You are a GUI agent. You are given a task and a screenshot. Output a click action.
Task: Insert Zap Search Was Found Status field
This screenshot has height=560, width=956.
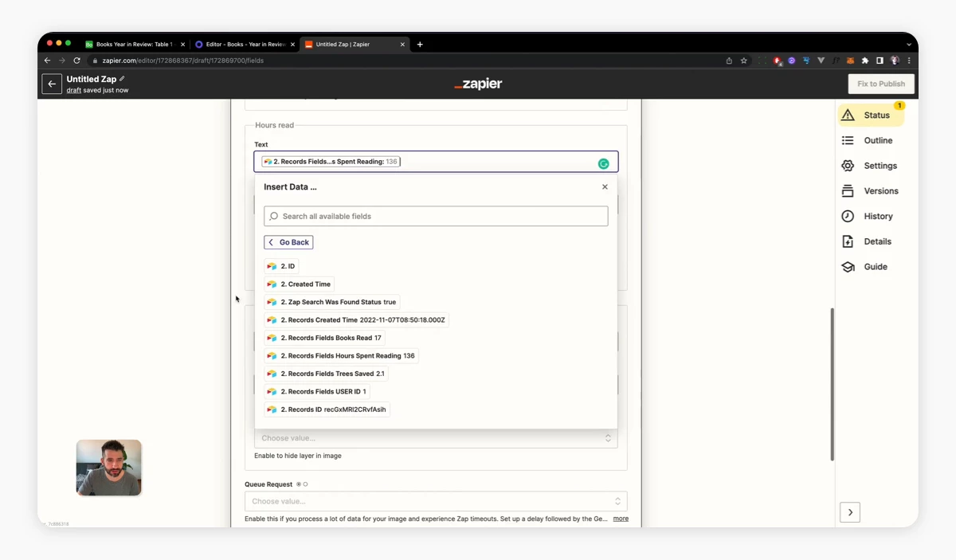(332, 302)
